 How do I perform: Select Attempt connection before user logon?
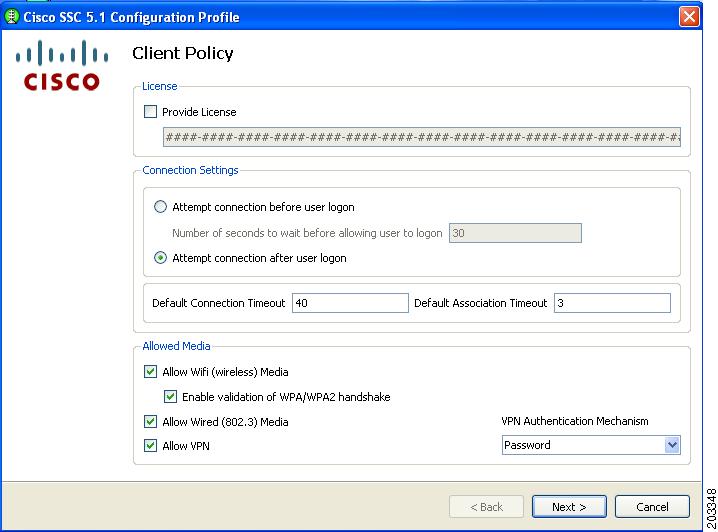(x=160, y=207)
